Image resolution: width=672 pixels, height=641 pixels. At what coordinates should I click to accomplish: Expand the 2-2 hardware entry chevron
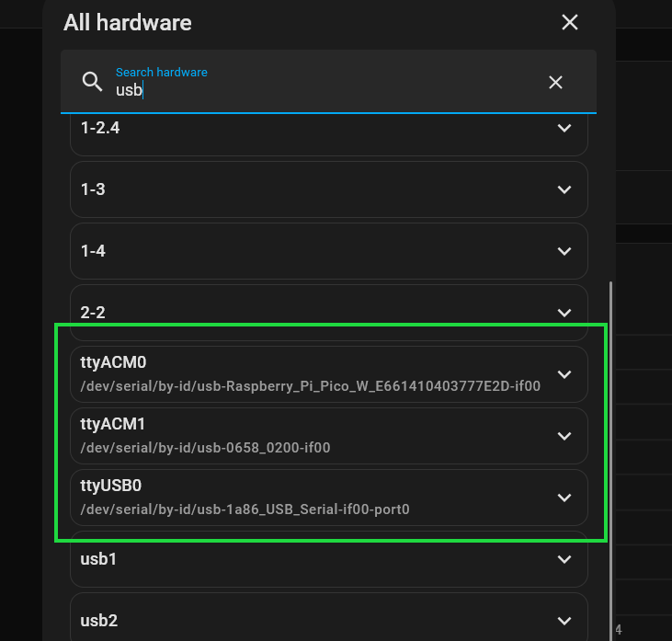(x=564, y=313)
